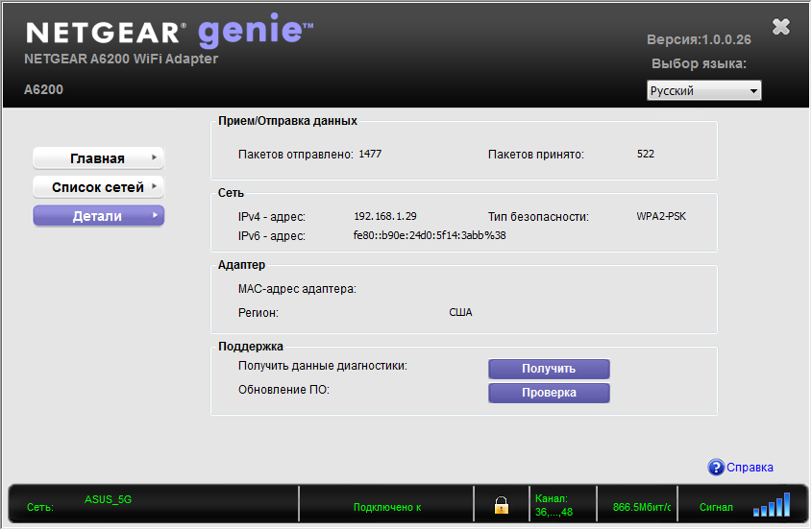
Task: Click the signal strength bars icon
Action: pyautogui.click(x=773, y=505)
